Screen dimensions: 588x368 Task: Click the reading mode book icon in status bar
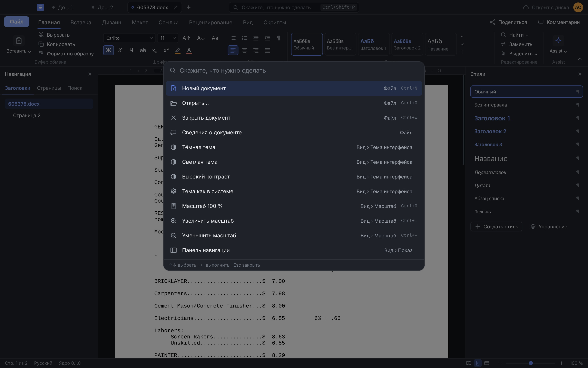[469, 363]
